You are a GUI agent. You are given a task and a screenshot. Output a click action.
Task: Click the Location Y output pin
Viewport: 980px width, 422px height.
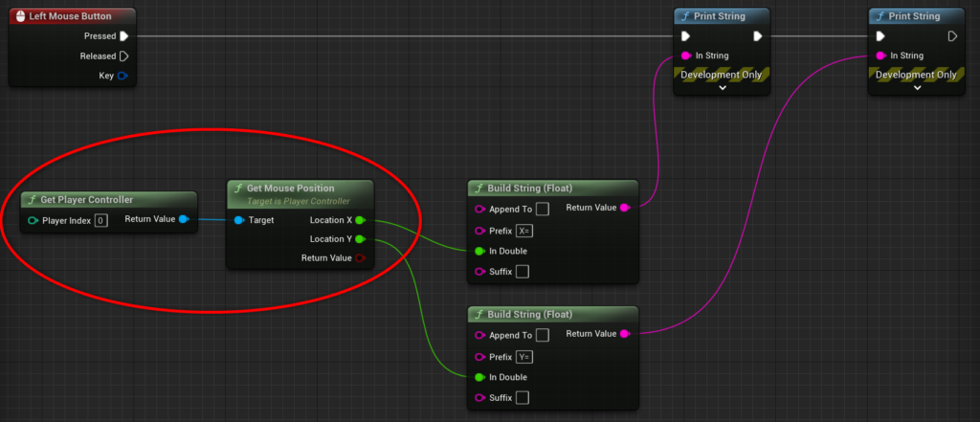pyautogui.click(x=360, y=239)
